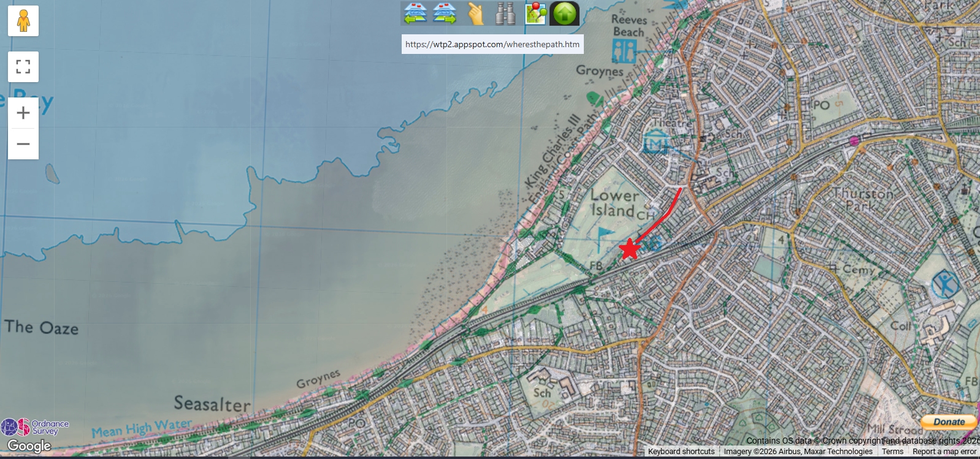The width and height of the screenshot is (980, 459).
Task: Select the pointing hand tool
Action: tap(475, 13)
